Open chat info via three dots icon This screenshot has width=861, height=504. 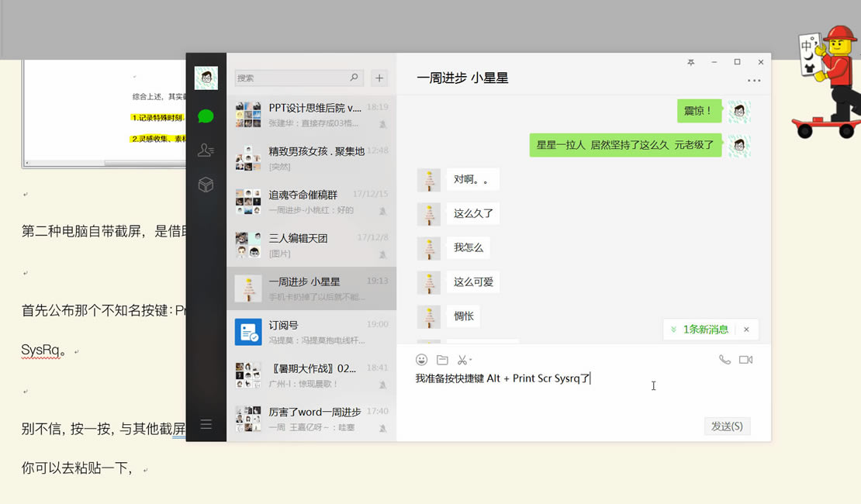[754, 81]
